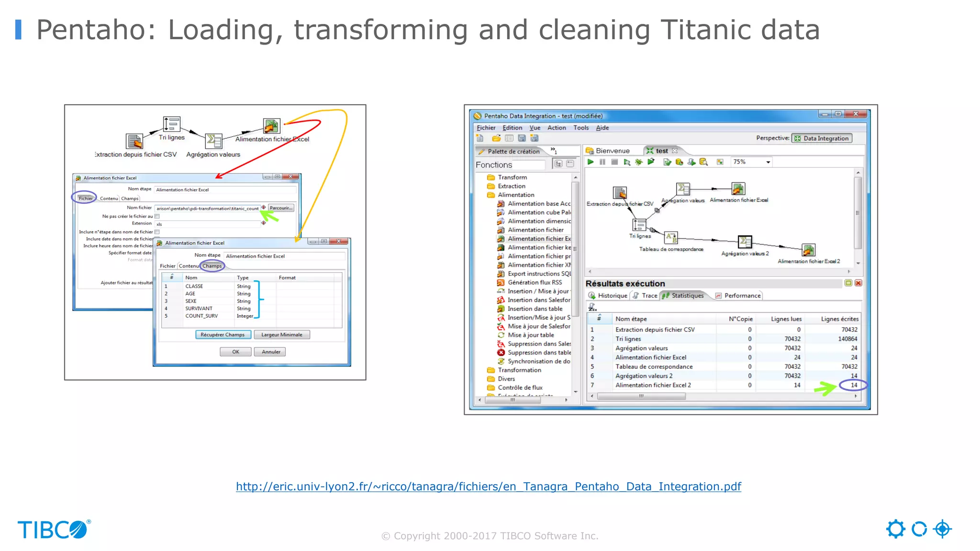
Task: Open the Action menu
Action: [557, 128]
